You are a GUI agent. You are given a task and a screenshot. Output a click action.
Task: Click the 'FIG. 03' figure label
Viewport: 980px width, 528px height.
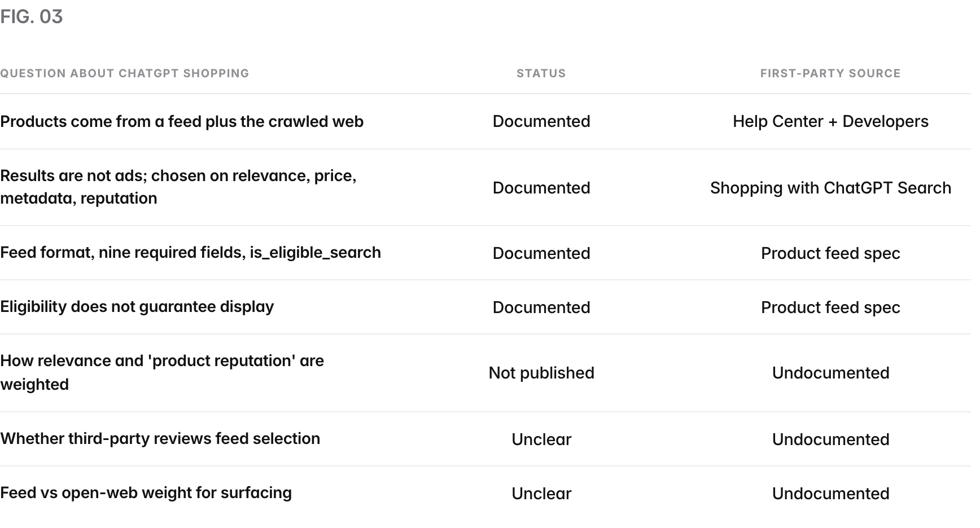[32, 17]
